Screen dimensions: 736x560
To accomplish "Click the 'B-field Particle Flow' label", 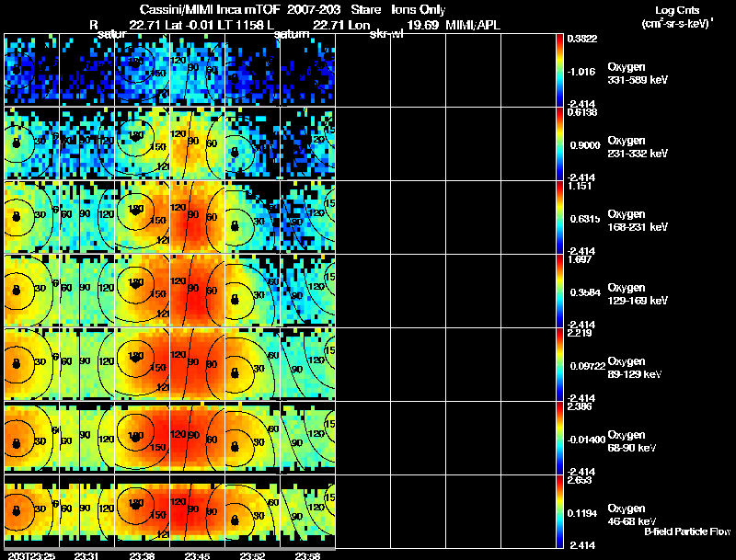I will click(687, 531).
